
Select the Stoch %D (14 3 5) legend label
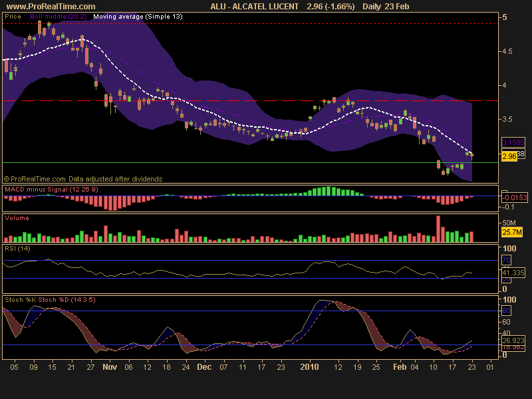click(67, 300)
